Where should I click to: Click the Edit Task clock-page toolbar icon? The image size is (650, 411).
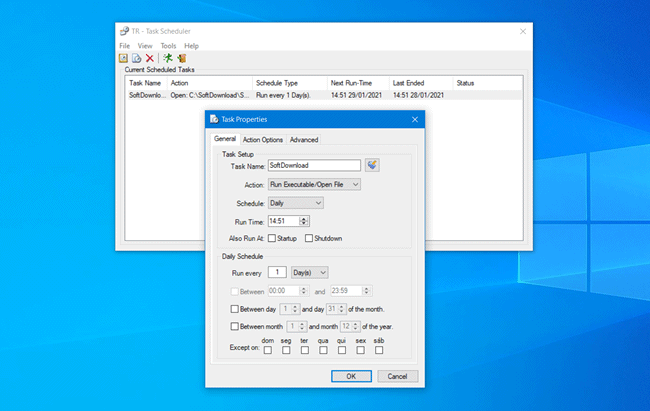(136, 58)
